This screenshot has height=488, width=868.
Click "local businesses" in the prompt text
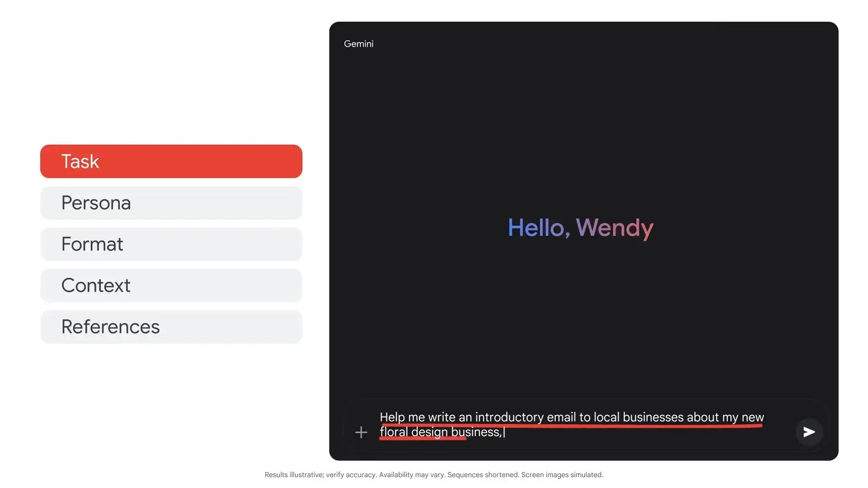click(638, 417)
